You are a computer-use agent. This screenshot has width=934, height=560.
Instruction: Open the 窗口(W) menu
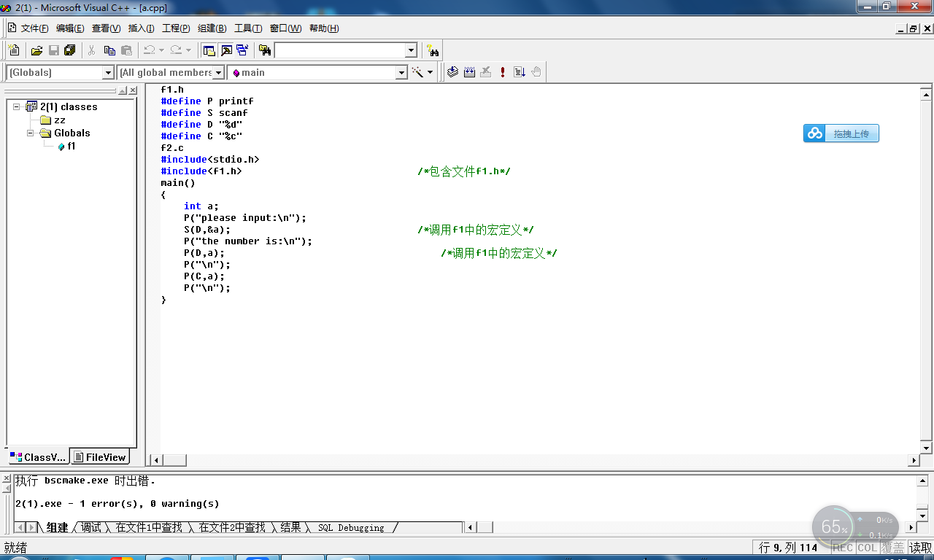(285, 28)
